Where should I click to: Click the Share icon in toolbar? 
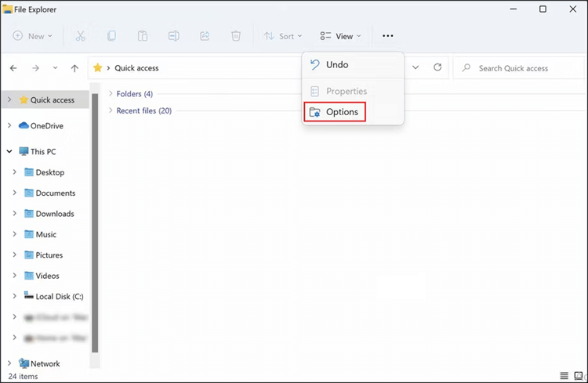205,36
